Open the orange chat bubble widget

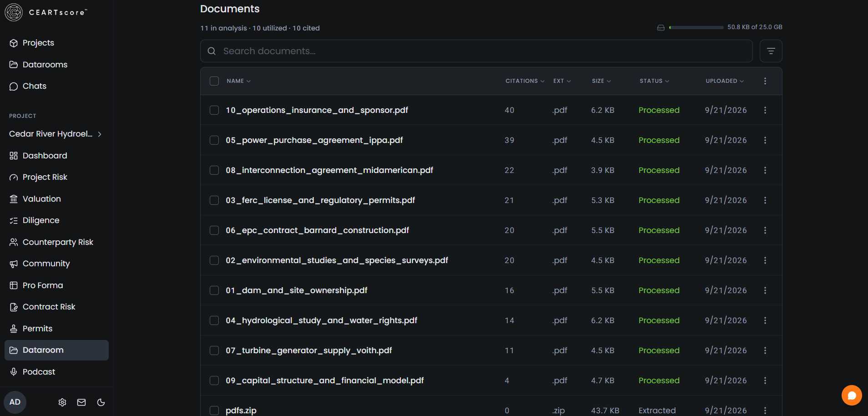(x=852, y=395)
